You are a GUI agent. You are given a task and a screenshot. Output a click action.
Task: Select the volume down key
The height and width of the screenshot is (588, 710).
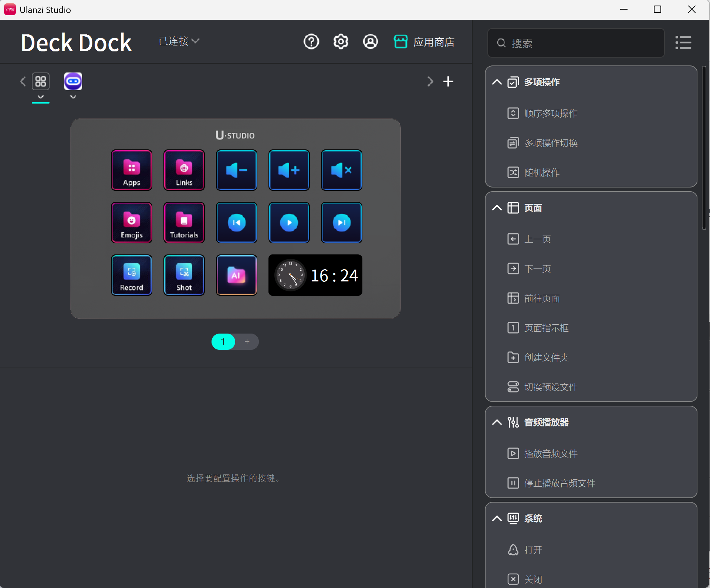237,170
